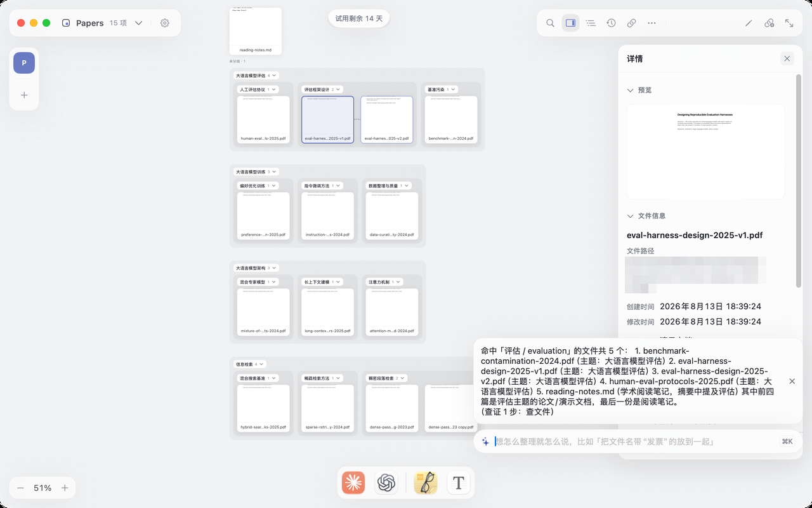Click the AI sparkle icon in prompt bar
812x508 pixels.
click(485, 441)
